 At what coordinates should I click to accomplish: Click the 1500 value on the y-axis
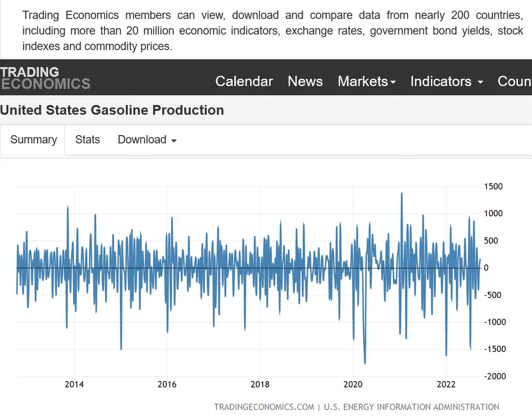493,187
